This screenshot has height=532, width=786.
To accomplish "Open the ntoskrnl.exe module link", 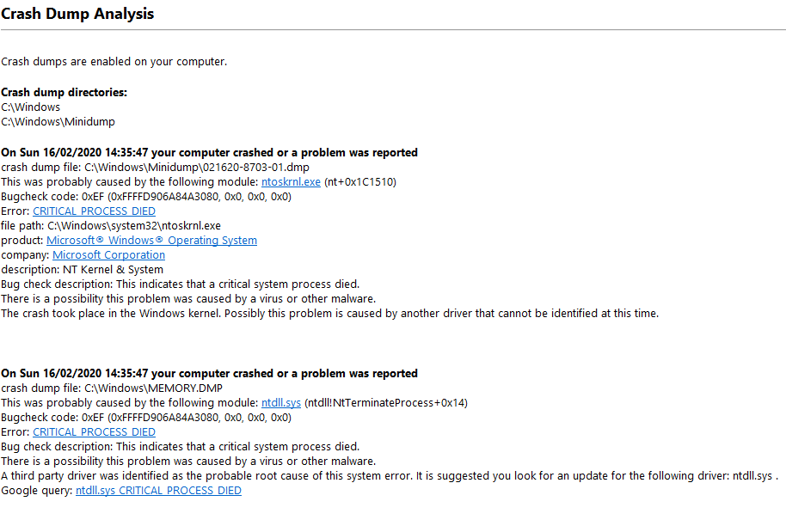I will pos(291,182).
